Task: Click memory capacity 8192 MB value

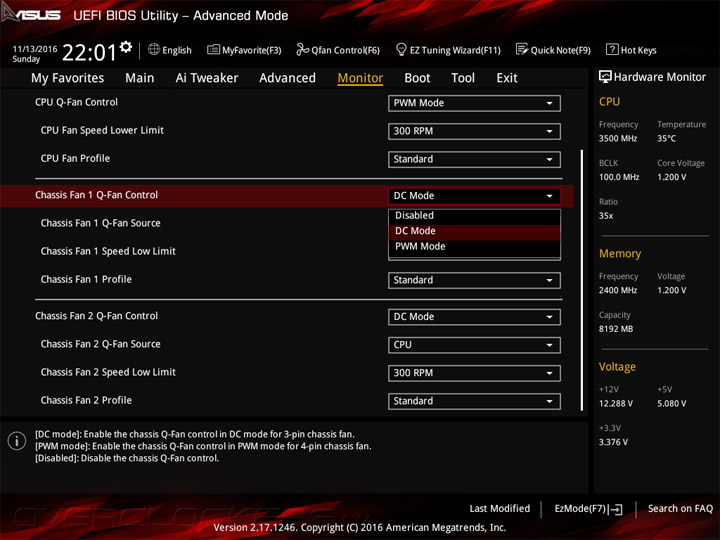Action: tap(616, 329)
